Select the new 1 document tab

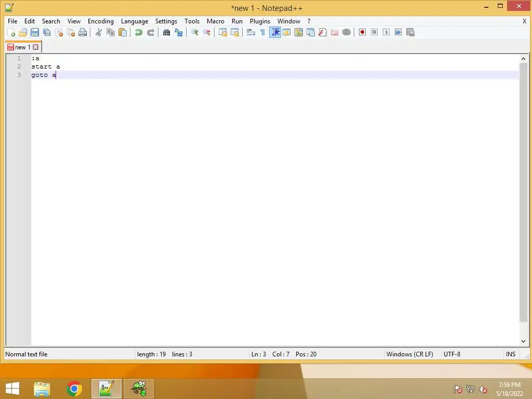click(22, 47)
